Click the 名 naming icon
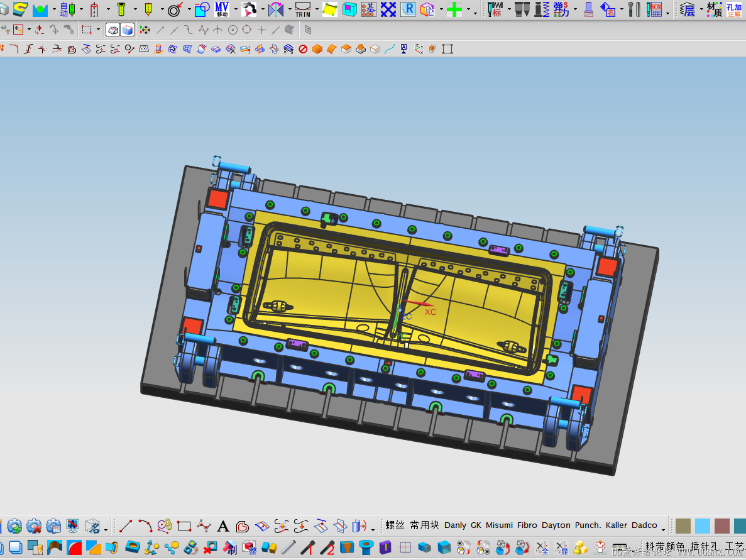Viewport: 746px width, 560px height. [x=608, y=9]
